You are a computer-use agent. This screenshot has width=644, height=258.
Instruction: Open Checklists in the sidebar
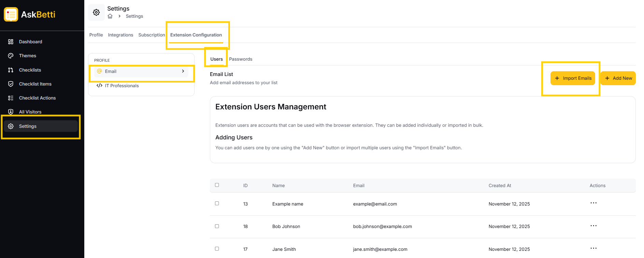coord(41,70)
